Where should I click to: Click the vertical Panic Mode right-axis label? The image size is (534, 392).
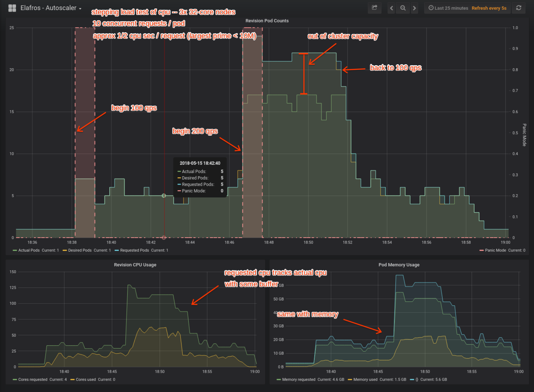pos(524,135)
